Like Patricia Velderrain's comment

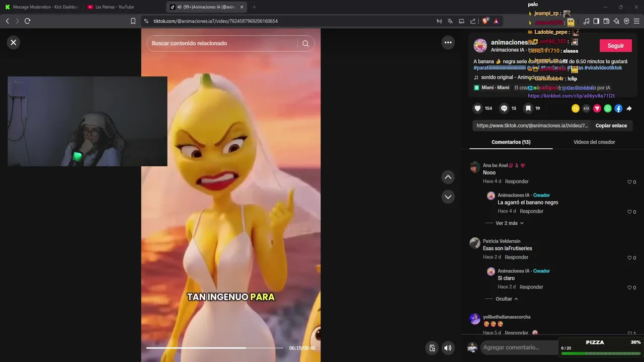pyautogui.click(x=629, y=258)
